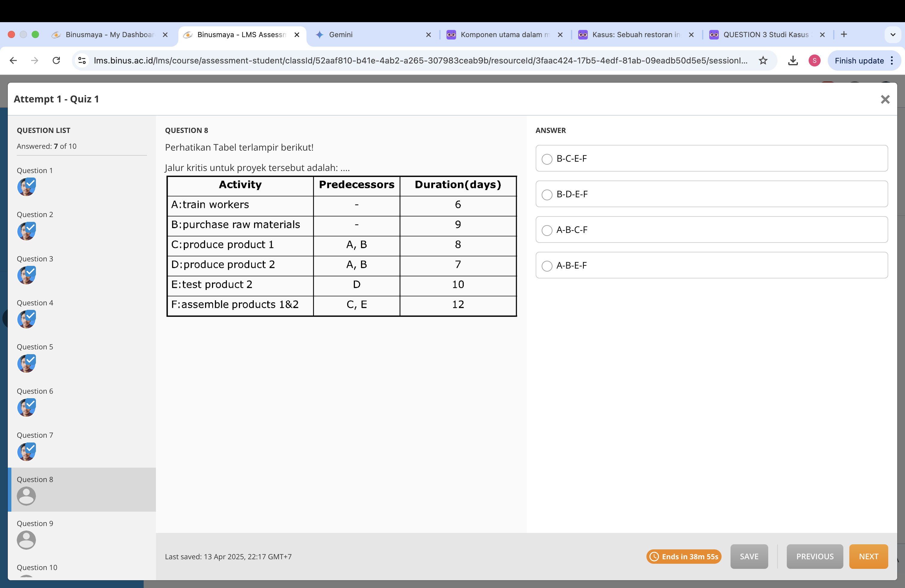Open new browser tab with plus icon
Image resolution: width=905 pixels, height=588 pixels.
(844, 35)
